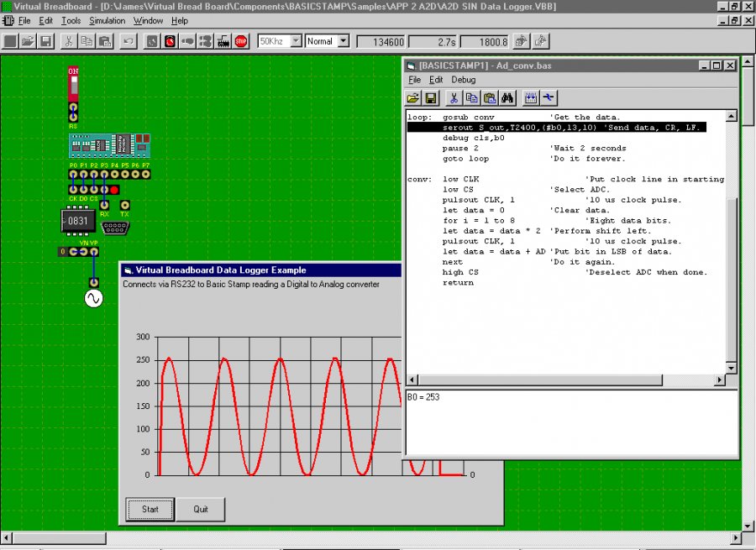Click the Data Logger Example title bar

[261, 270]
